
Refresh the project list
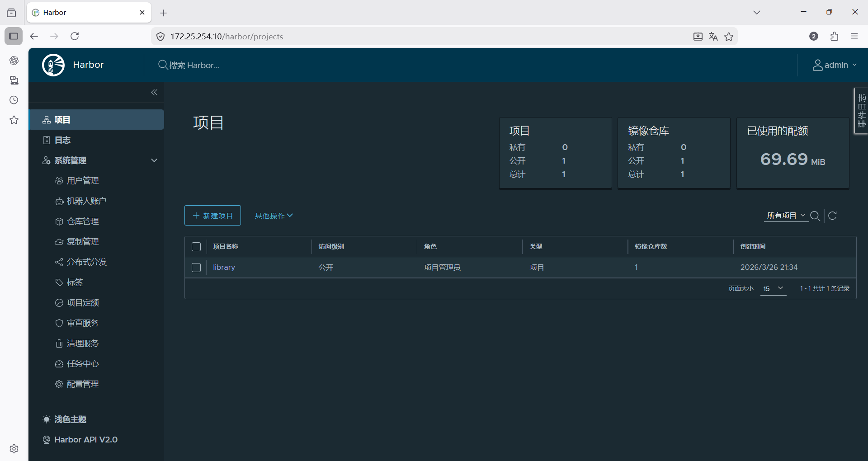(833, 216)
